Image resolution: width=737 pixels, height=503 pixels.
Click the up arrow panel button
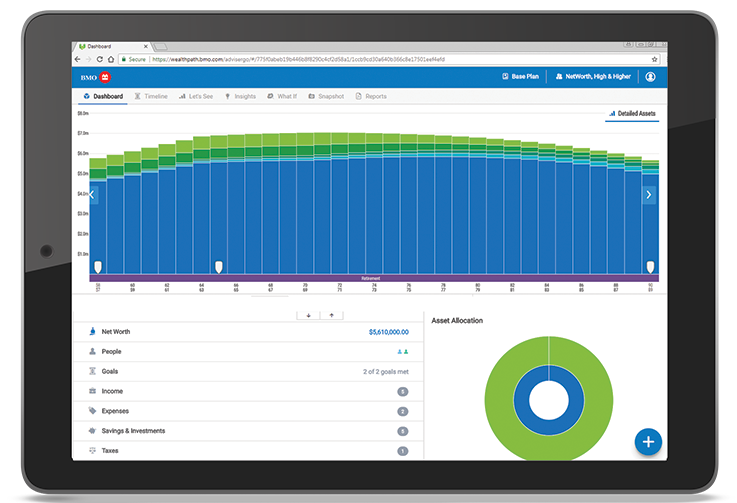click(332, 315)
